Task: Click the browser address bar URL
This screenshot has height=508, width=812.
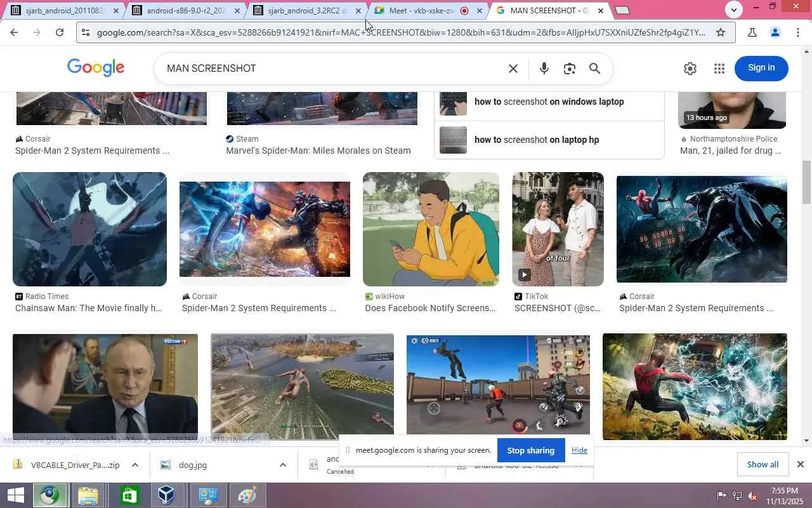Action: pos(401,32)
